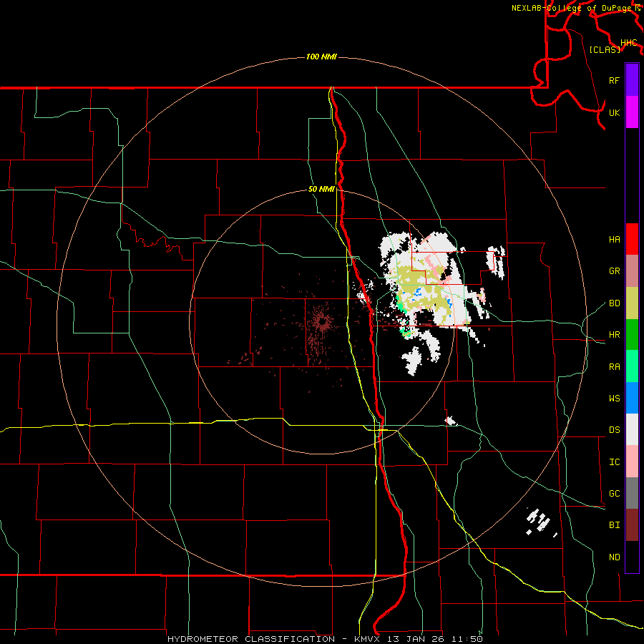Click the BI dark red legend swatch
Image resolution: width=644 pixels, height=644 pixels.
click(x=632, y=525)
